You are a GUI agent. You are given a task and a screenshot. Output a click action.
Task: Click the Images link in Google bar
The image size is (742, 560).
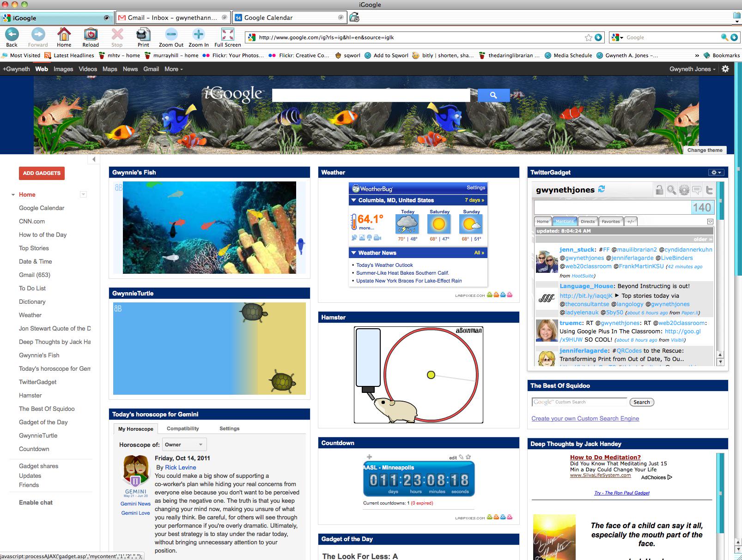click(63, 69)
